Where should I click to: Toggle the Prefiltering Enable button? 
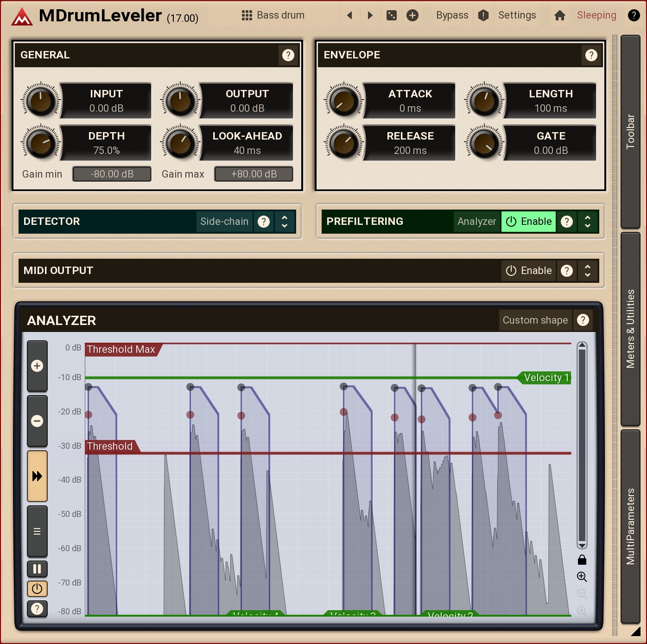[528, 222]
